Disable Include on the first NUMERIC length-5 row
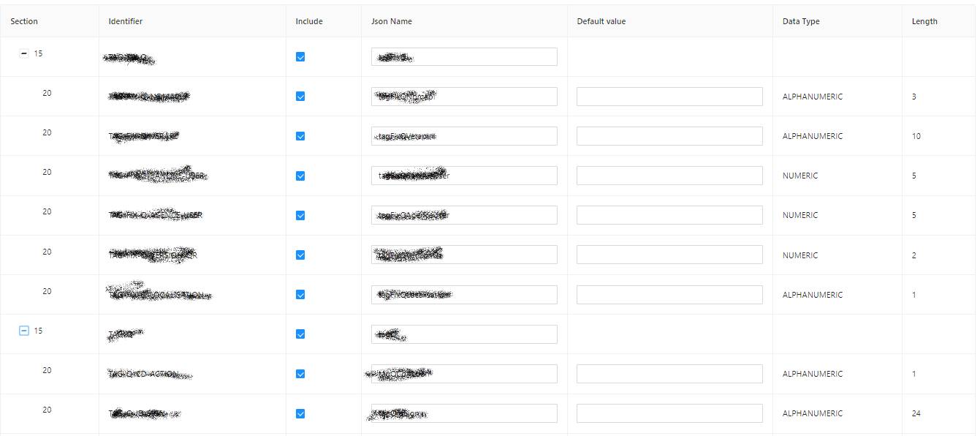Screen dimensions: 980x436 pyautogui.click(x=300, y=175)
